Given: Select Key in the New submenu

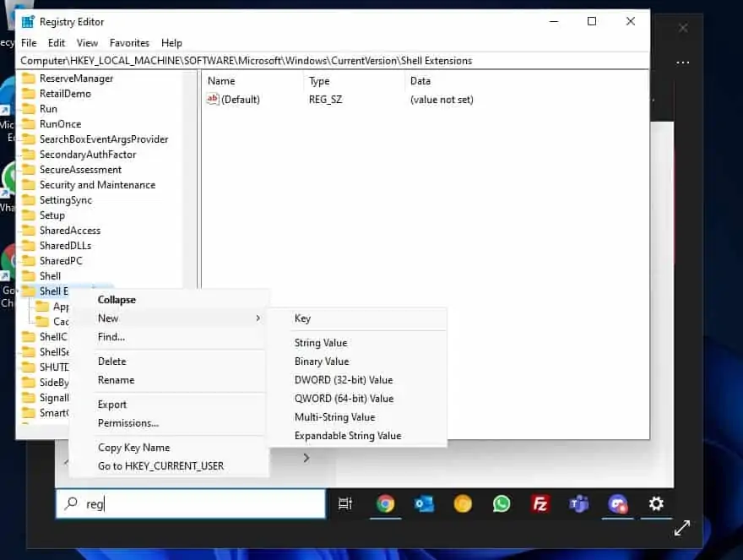Looking at the screenshot, I should click(x=302, y=318).
